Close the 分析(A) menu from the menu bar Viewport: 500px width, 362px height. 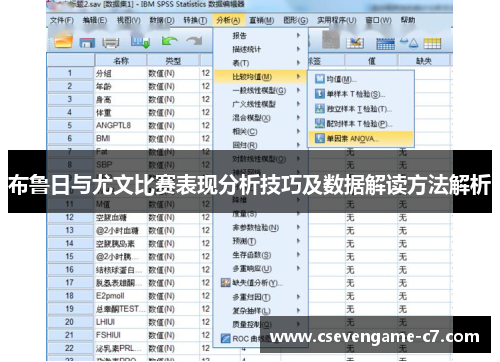(228, 21)
